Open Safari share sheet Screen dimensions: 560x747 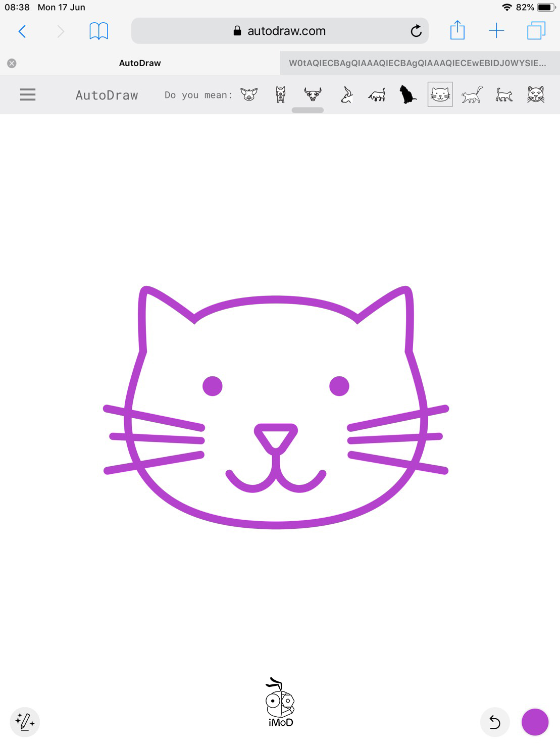click(457, 30)
